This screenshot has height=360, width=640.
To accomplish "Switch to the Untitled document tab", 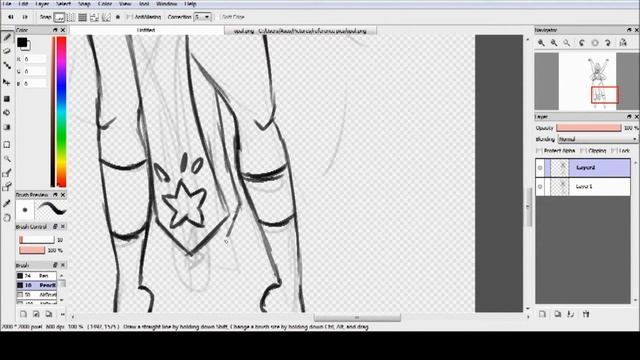I will coord(146,31).
